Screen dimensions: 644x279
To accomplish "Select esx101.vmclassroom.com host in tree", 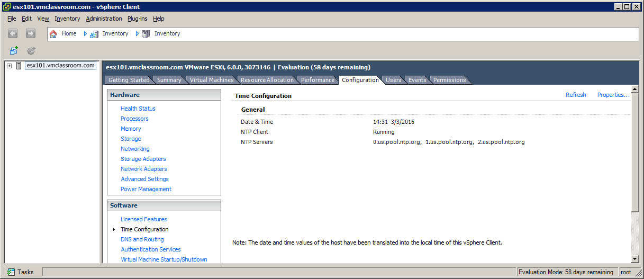I will click(60, 66).
